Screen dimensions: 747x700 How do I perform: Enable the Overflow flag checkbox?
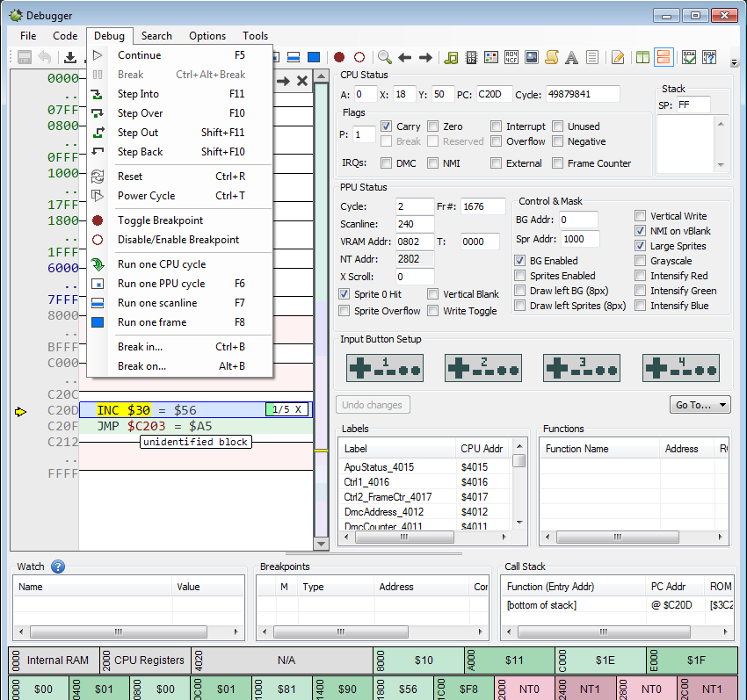pyautogui.click(x=496, y=141)
